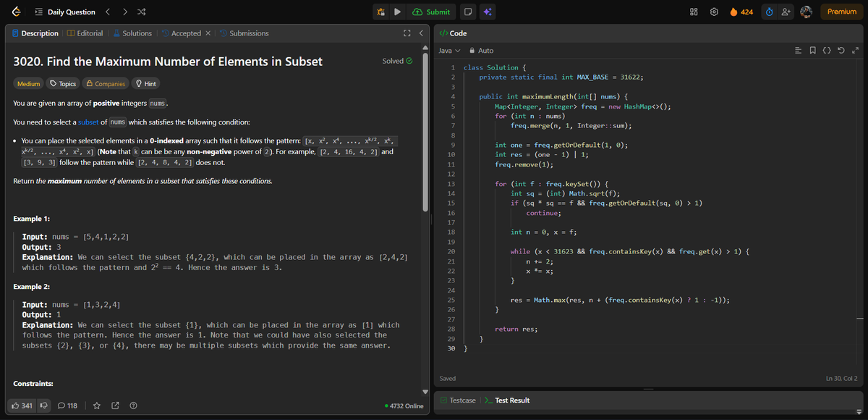Collapse the description panel chevron

[421, 33]
